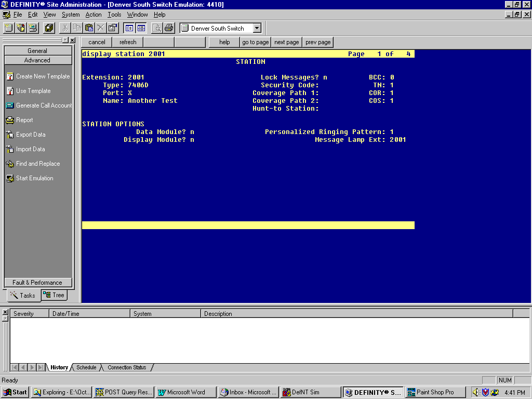532x399 pixels.
Task: Open the Action menu
Action: tap(94, 15)
